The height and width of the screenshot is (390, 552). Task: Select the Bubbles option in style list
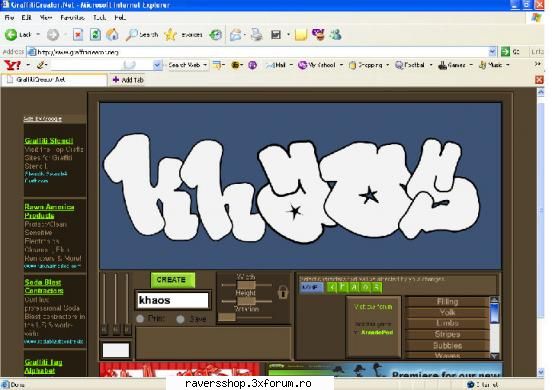point(447,345)
